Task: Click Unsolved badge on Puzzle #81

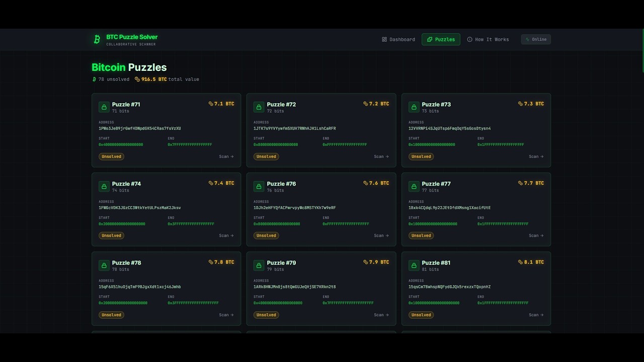Action: pos(421,315)
